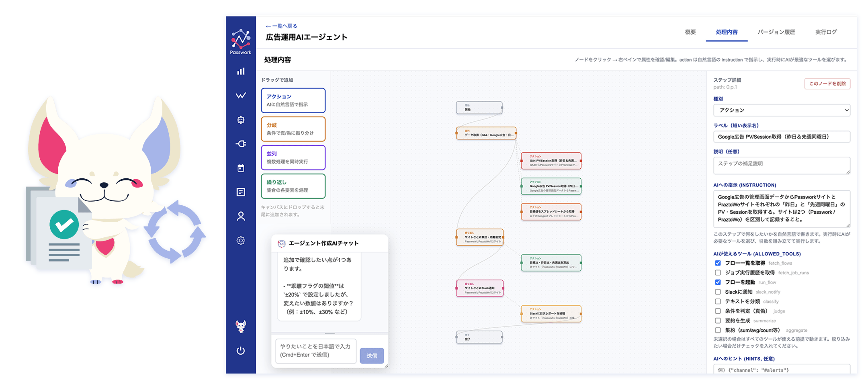Image resolution: width=868 pixels, height=386 pixels.
Task: Select the Slackに日次レポートを投稿 node on canvas
Action: point(551,314)
